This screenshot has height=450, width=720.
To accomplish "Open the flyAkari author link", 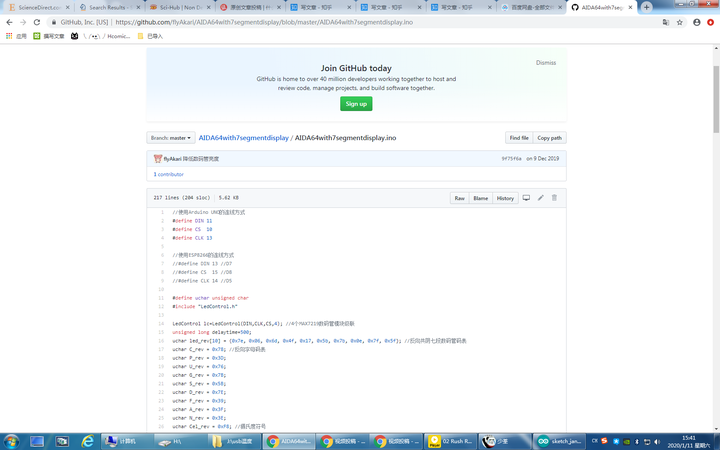I will click(172, 159).
